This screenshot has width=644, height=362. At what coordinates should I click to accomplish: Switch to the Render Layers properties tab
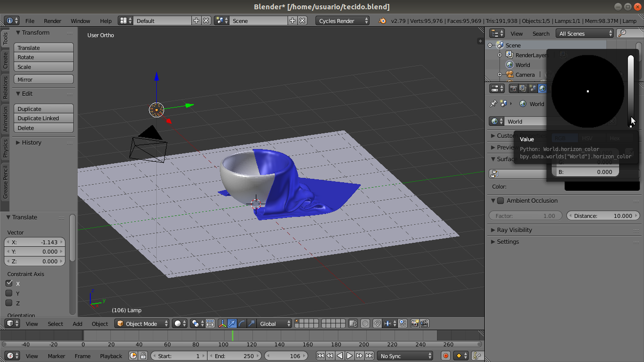tap(523, 88)
